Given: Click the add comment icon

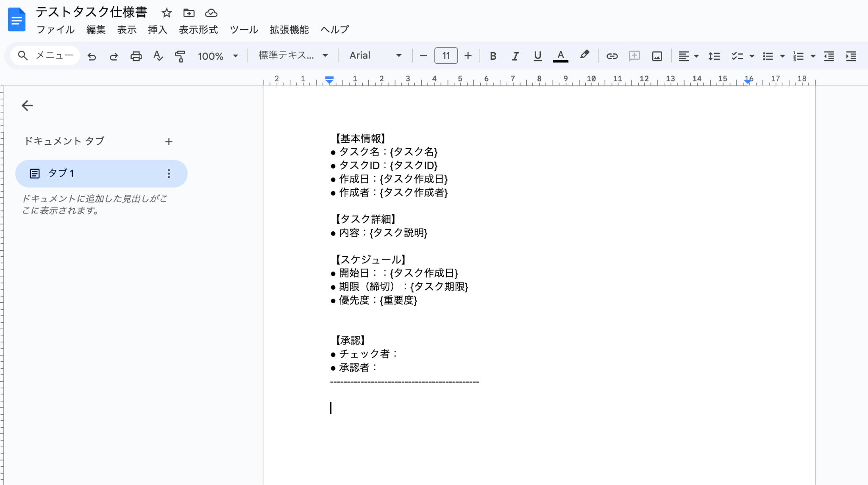Looking at the screenshot, I should [634, 56].
